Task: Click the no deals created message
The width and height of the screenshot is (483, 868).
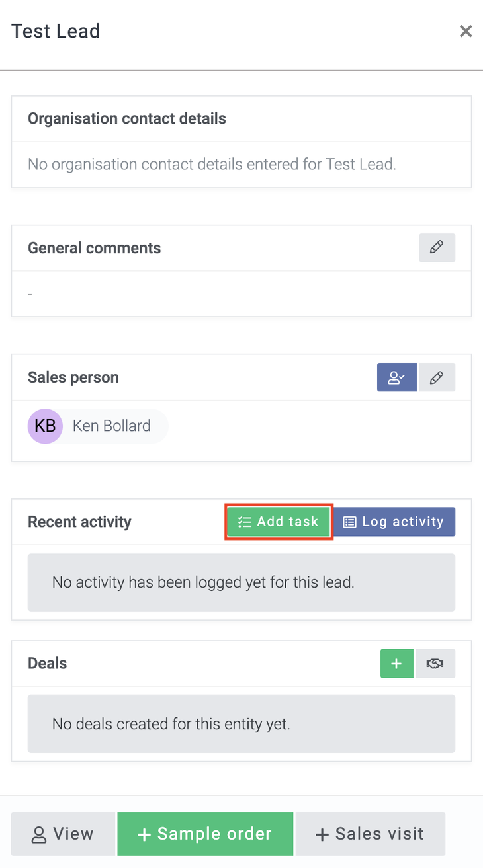Action: pyautogui.click(x=171, y=724)
